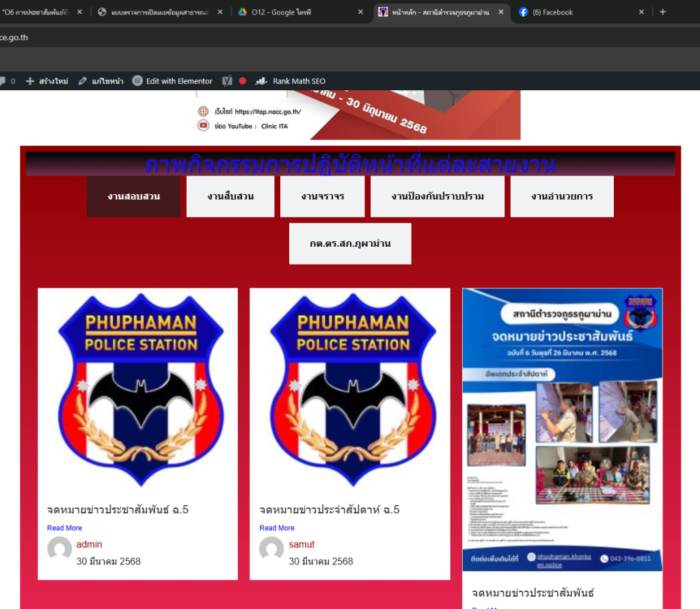Screen dimensions: 700x609
Task: Click Read More under จดหมายข่าวประชาสัมพันธ์ ฉ.5
Action: (64, 528)
